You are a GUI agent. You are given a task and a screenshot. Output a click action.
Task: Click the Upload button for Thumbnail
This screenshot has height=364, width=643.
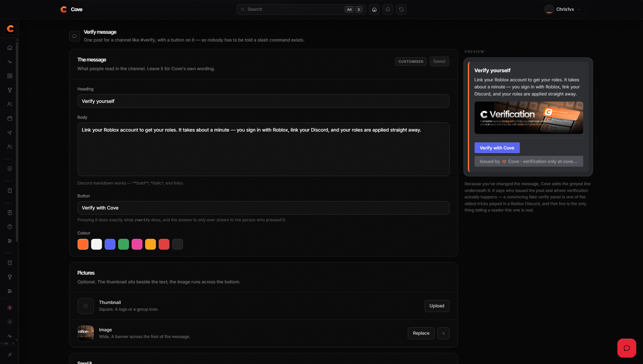click(437, 306)
